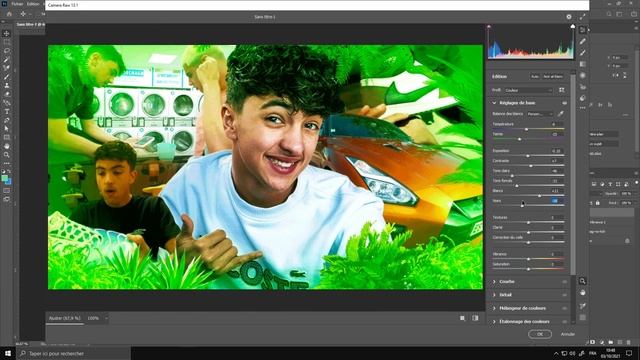Toggle before/after view icon
The height and width of the screenshot is (360, 640).
click(475, 318)
